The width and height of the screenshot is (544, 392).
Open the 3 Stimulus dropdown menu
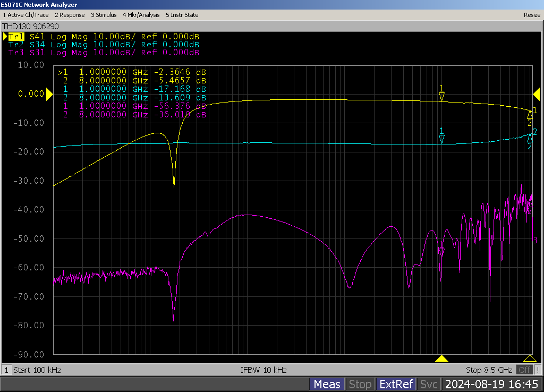pyautogui.click(x=104, y=15)
